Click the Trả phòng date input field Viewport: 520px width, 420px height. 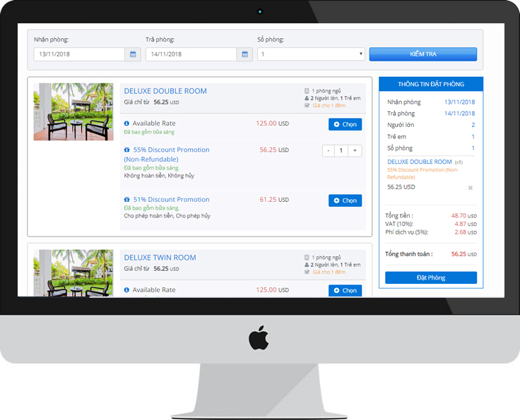coord(191,54)
